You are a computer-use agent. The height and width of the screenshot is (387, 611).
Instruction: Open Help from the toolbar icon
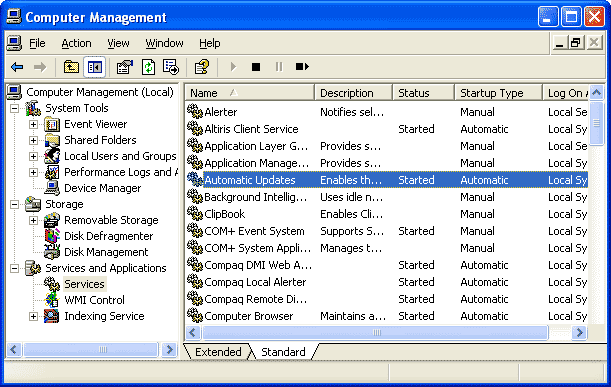(x=202, y=67)
